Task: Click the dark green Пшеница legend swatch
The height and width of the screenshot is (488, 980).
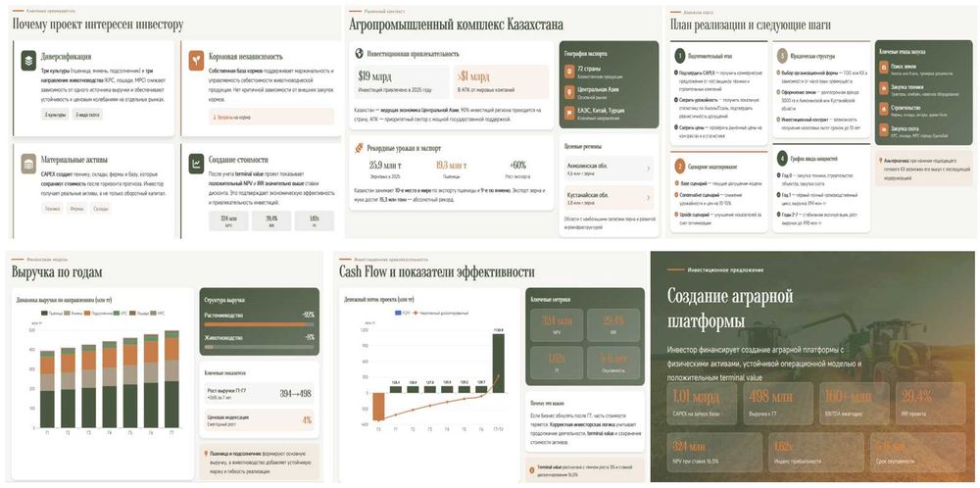Action: [x=43, y=313]
